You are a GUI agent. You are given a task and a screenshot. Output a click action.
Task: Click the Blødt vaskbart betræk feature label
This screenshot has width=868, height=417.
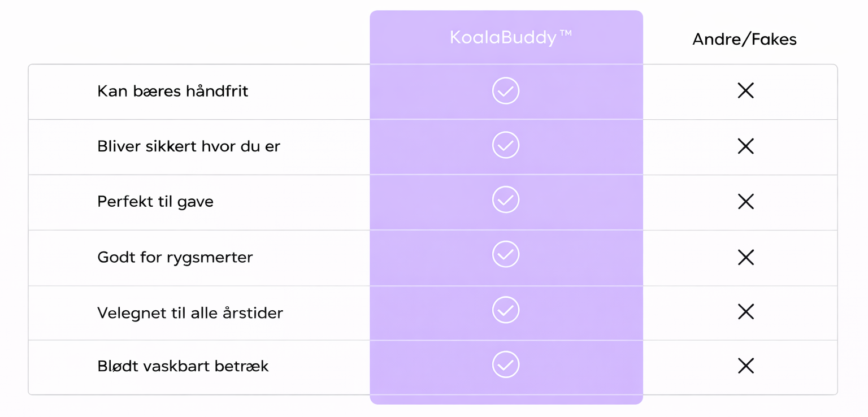[183, 366]
